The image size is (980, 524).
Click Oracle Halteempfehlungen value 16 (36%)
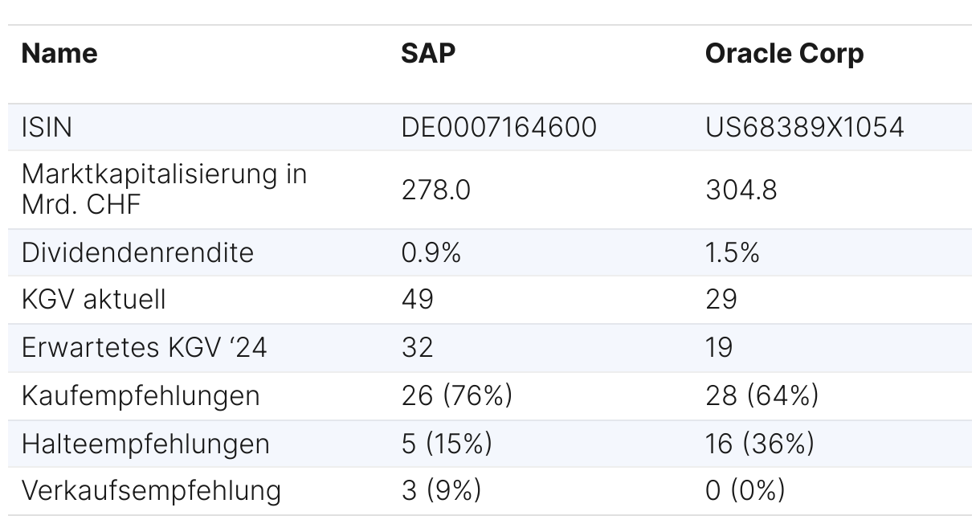[x=759, y=443]
